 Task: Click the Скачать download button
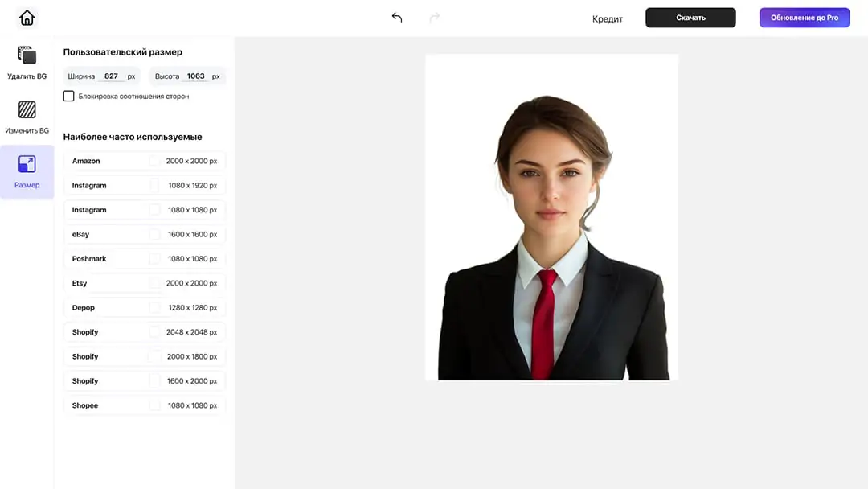pyautogui.click(x=690, y=18)
